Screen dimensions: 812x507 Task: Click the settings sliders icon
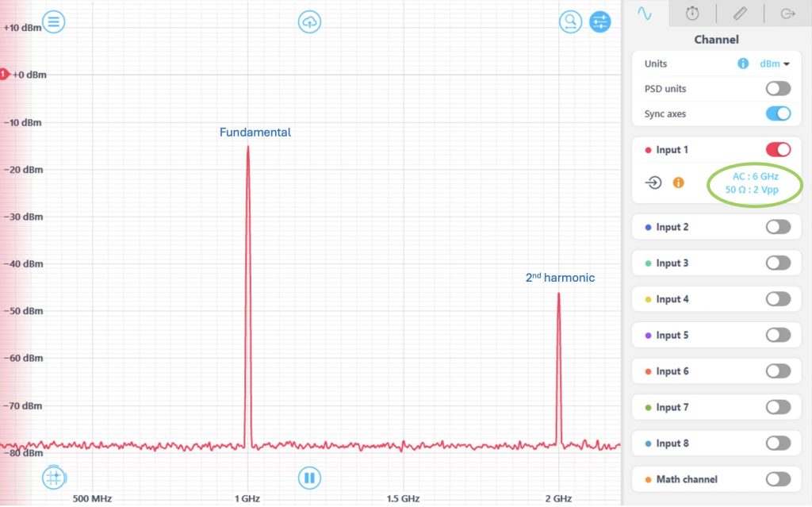(x=600, y=21)
